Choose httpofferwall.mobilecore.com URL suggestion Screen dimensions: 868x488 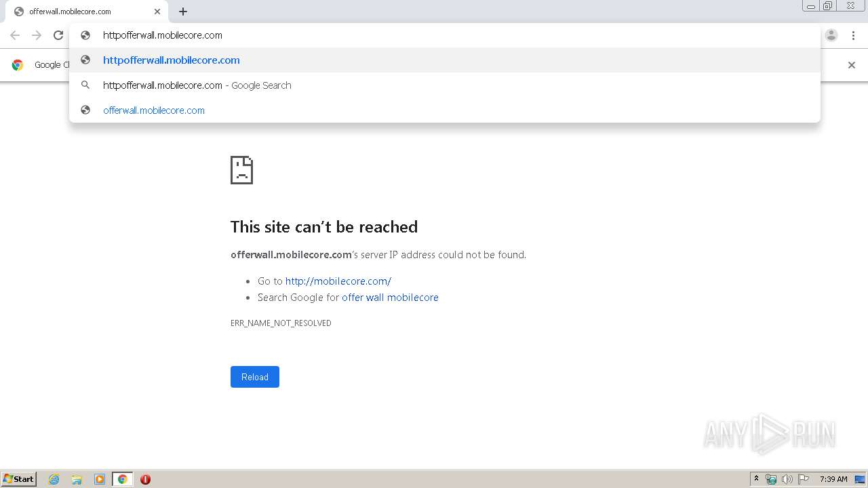(x=444, y=60)
